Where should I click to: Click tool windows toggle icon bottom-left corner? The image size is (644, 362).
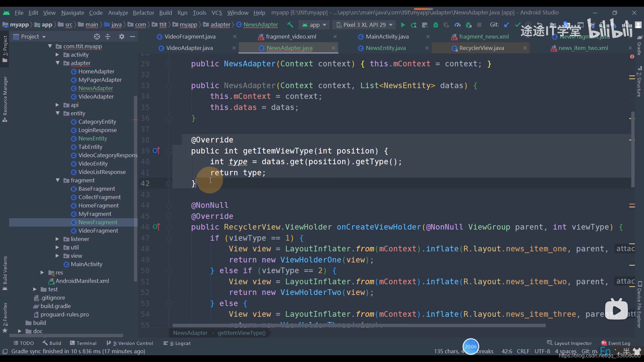(x=5, y=351)
